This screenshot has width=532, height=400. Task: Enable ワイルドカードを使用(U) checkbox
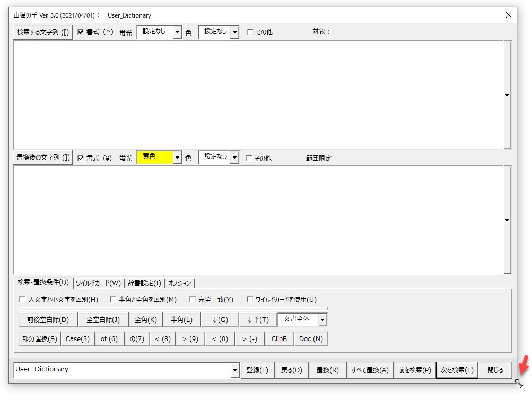[x=250, y=300]
